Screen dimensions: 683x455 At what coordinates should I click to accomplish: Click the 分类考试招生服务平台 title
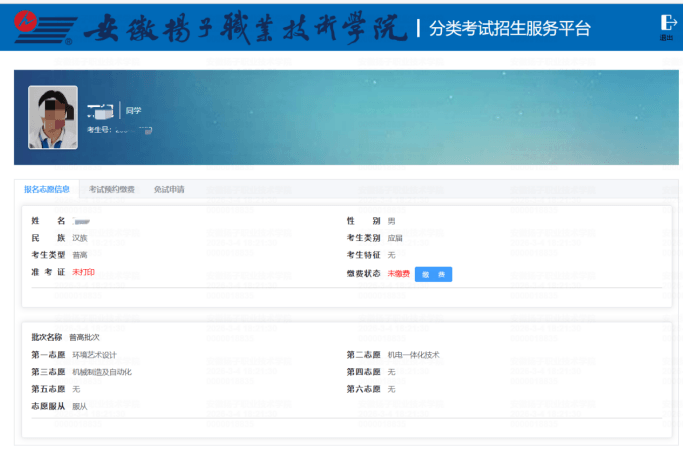(509, 28)
